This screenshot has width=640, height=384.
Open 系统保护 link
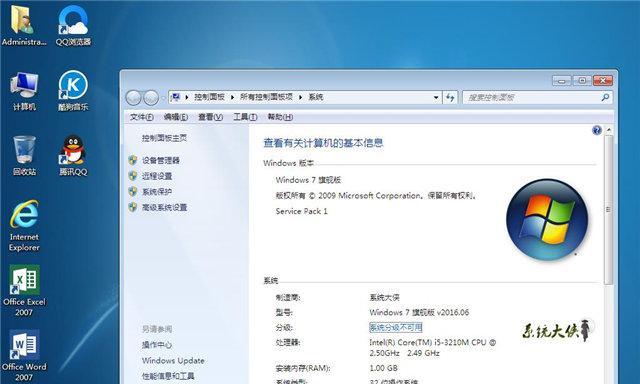click(x=157, y=192)
